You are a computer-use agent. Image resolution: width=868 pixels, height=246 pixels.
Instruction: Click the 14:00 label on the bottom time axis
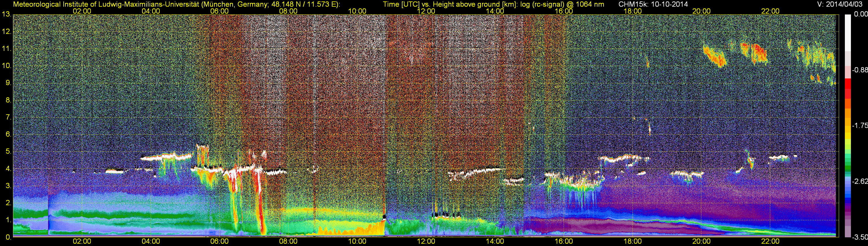click(x=495, y=241)
